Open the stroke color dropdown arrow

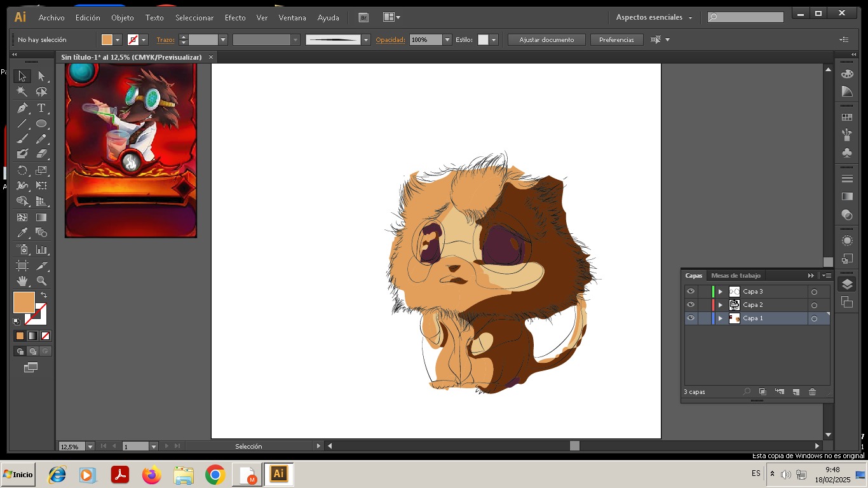pos(144,40)
